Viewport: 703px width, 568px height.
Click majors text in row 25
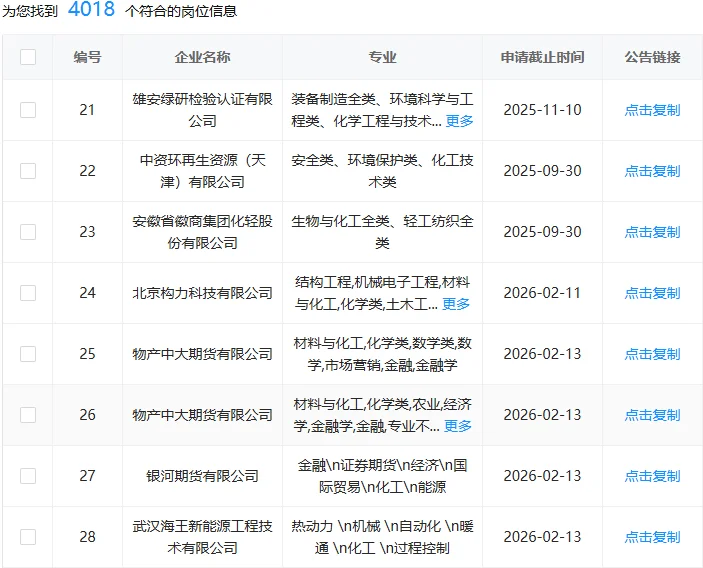coord(382,354)
